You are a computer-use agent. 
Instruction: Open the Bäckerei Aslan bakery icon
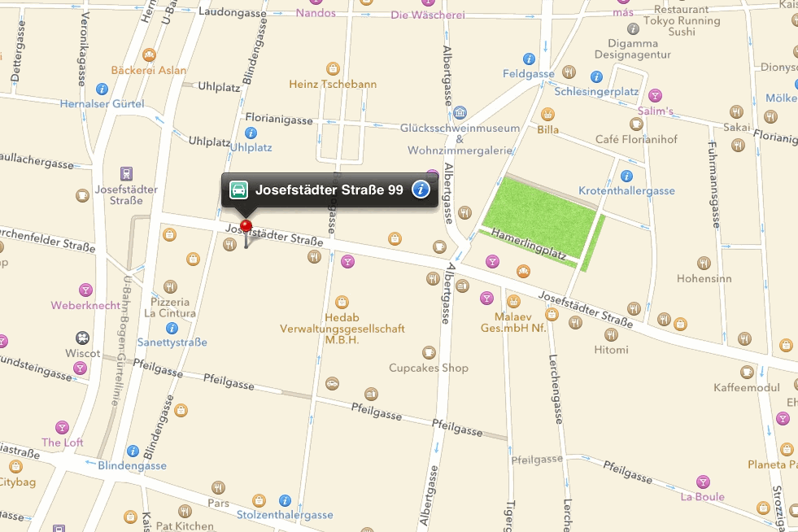(149, 55)
